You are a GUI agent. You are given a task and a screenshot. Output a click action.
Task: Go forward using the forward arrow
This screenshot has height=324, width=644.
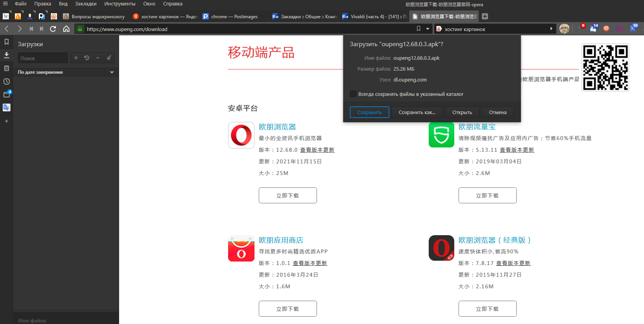coord(19,29)
